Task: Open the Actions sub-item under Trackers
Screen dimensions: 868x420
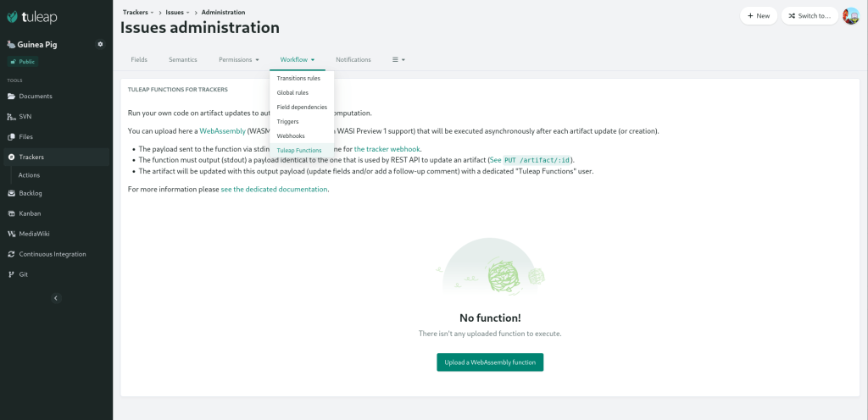Action: tap(29, 175)
